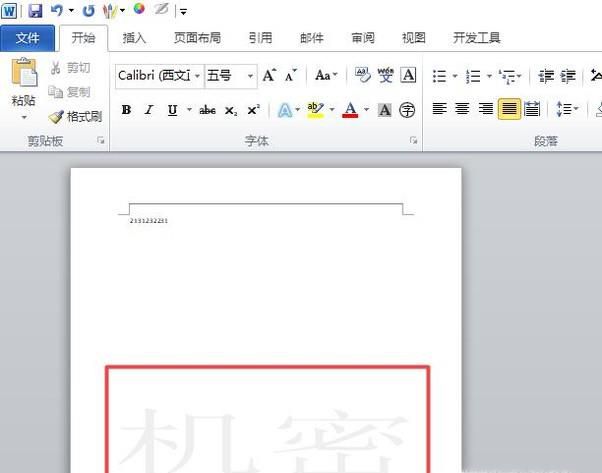Viewport: 602px width, 473px height.
Task: Open the 审阅 (Review) tab
Action: point(363,38)
